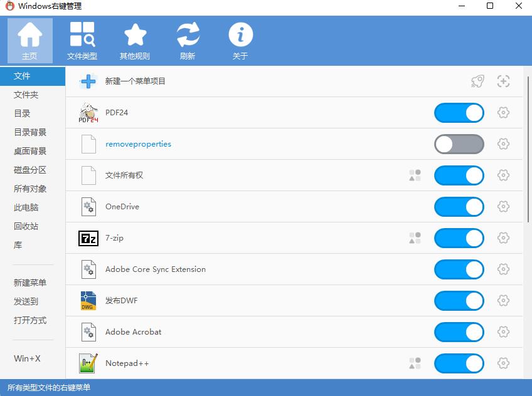532x396 pixels.
Task: Click the rocket icon near 新建一个菜单项目
Action: point(477,81)
